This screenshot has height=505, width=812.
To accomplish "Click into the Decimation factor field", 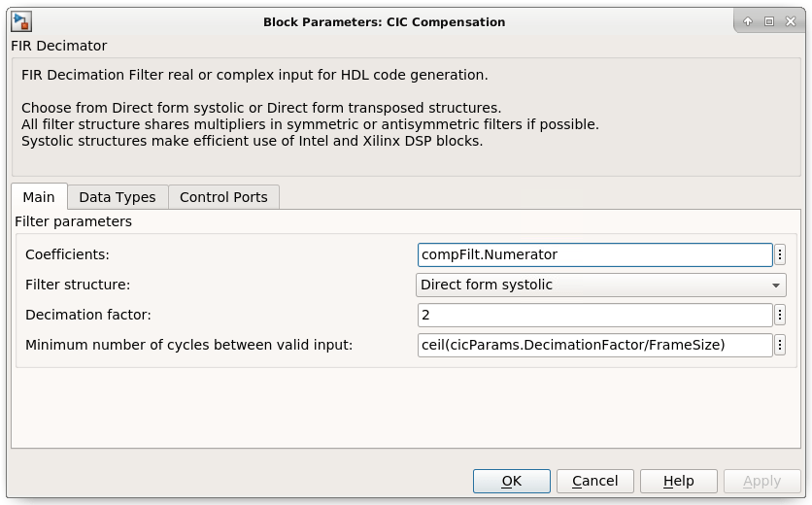I will click(594, 315).
